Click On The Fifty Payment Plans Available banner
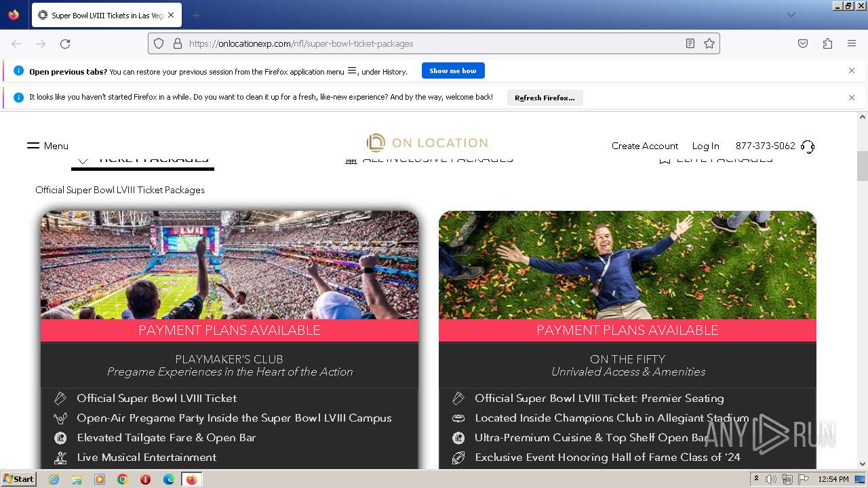 (x=627, y=330)
